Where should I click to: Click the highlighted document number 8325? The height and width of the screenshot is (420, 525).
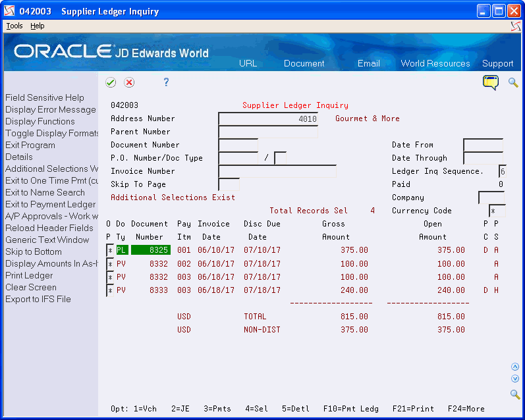(151, 250)
